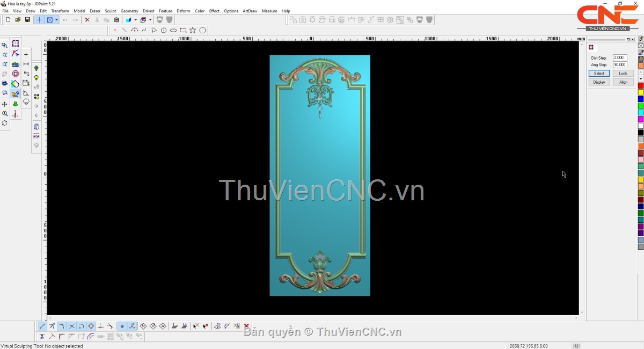Click the red X delete icon
Image resolution: width=644 pixels, height=349 pixels.
[87, 20]
